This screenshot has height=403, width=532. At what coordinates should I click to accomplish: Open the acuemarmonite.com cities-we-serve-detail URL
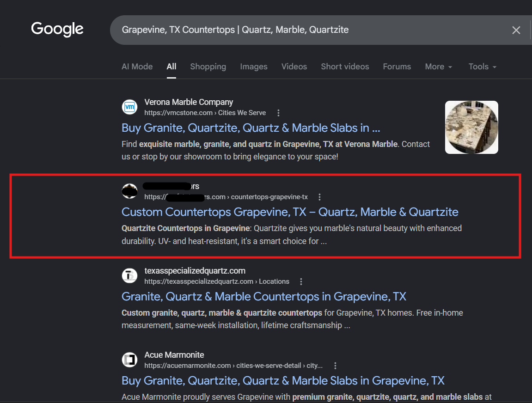(233, 366)
